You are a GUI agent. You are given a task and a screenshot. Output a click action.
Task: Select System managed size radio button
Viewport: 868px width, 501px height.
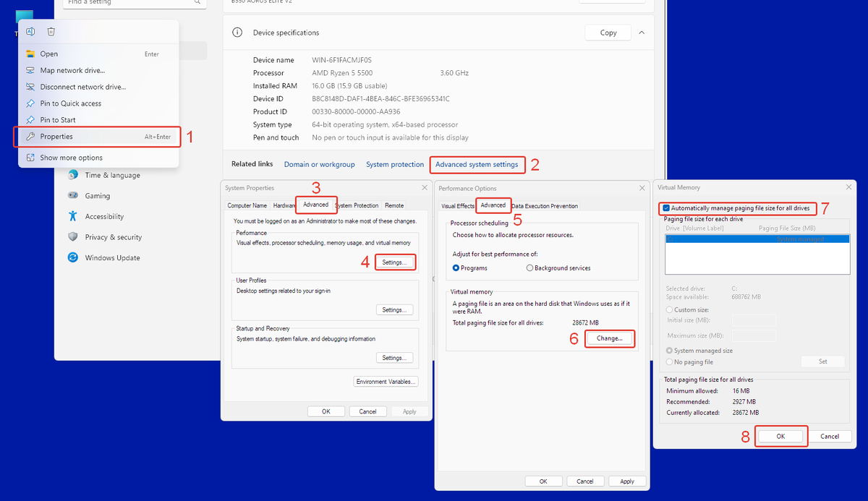pyautogui.click(x=669, y=351)
